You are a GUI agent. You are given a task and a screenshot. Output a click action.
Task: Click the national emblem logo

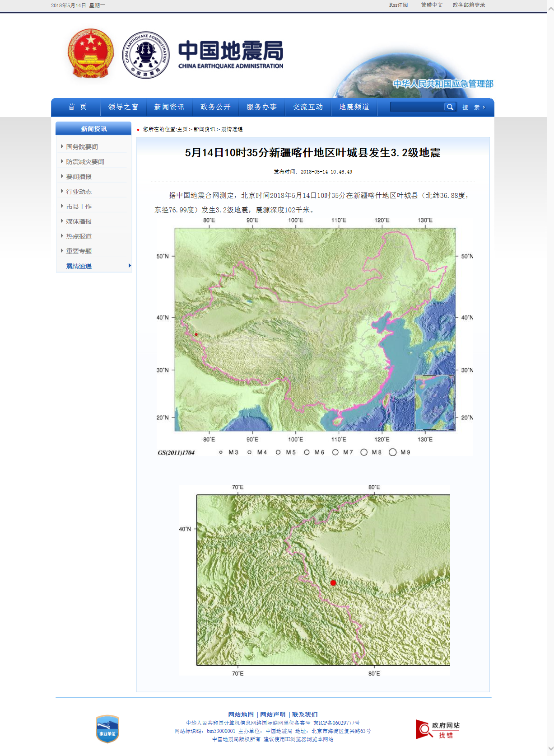coord(90,53)
